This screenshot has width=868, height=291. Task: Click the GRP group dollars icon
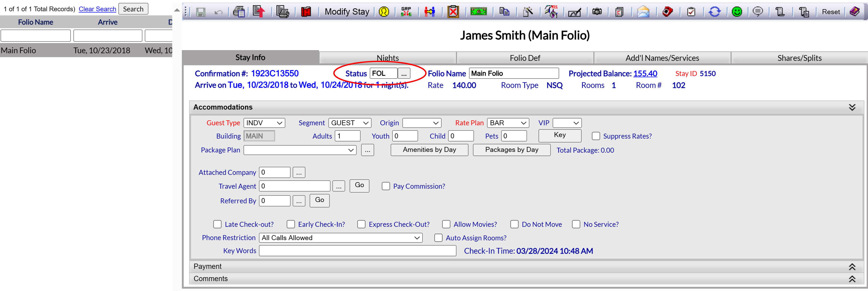406,12
